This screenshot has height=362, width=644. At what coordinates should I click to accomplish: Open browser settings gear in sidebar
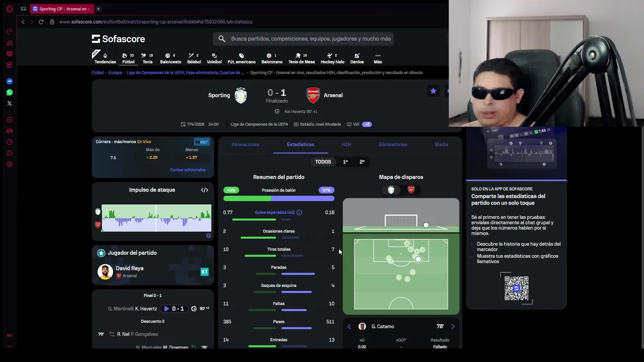click(x=9, y=164)
